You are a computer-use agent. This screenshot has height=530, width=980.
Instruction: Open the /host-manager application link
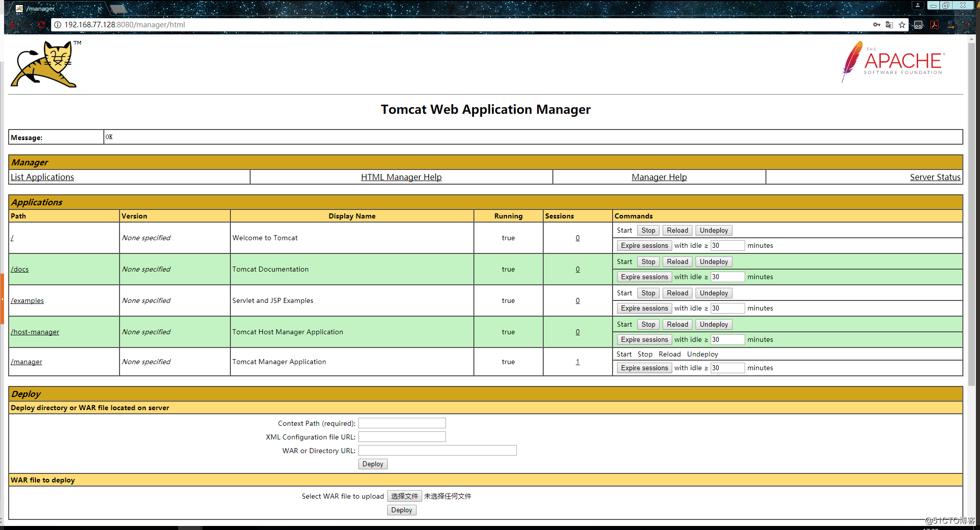coord(35,332)
